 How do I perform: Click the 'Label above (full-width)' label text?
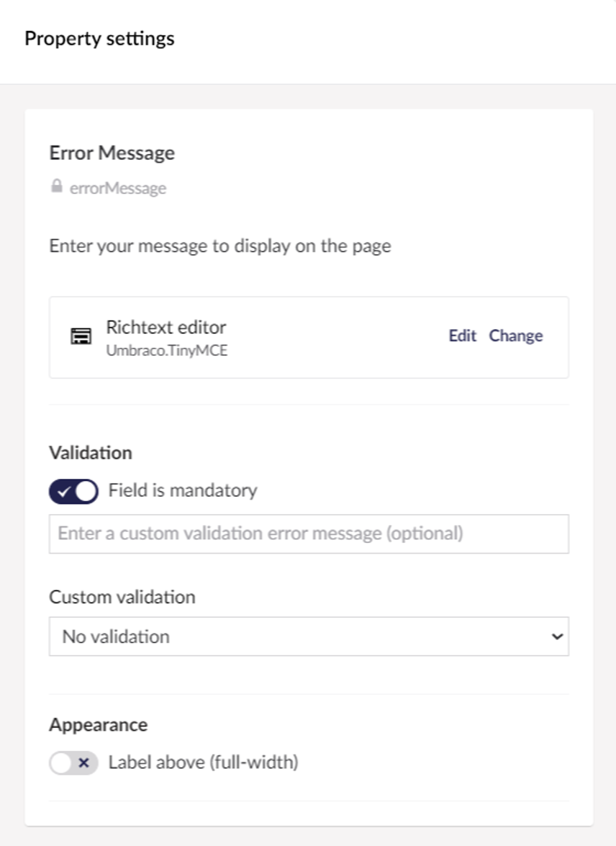point(203,762)
